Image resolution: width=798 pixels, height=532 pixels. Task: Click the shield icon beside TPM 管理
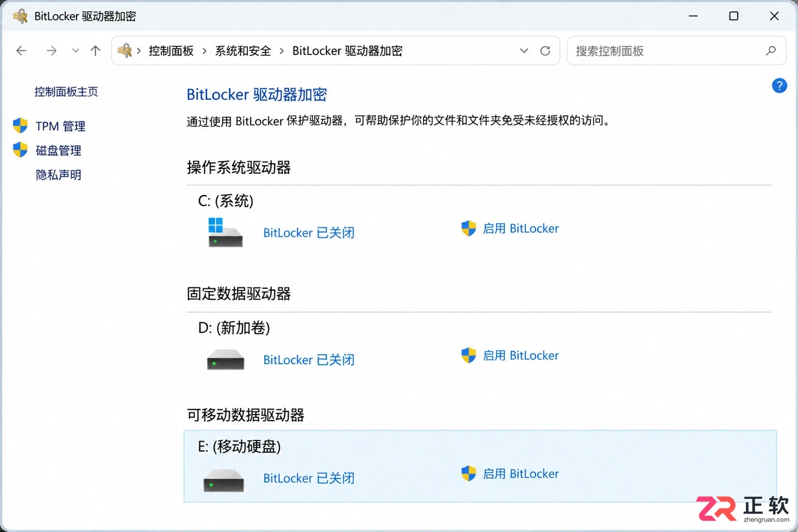21,126
